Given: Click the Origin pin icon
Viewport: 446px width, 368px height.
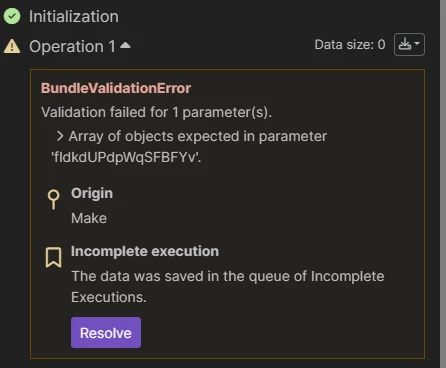Looking at the screenshot, I should point(53,199).
